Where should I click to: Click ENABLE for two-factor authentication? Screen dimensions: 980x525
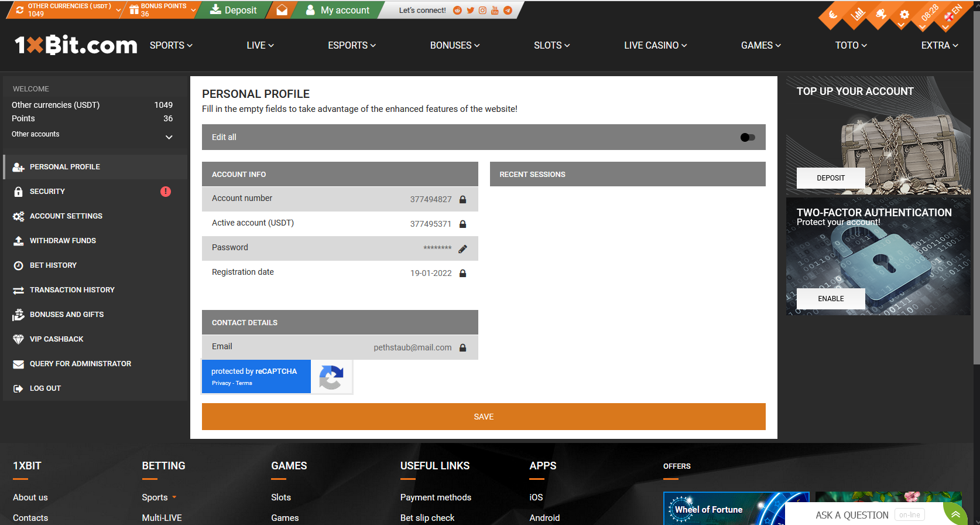tap(831, 299)
